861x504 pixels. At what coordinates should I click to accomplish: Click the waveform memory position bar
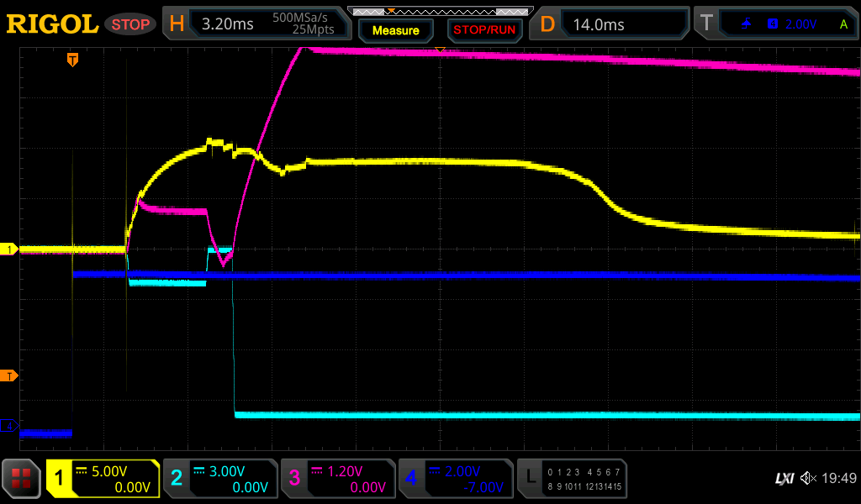click(439, 11)
